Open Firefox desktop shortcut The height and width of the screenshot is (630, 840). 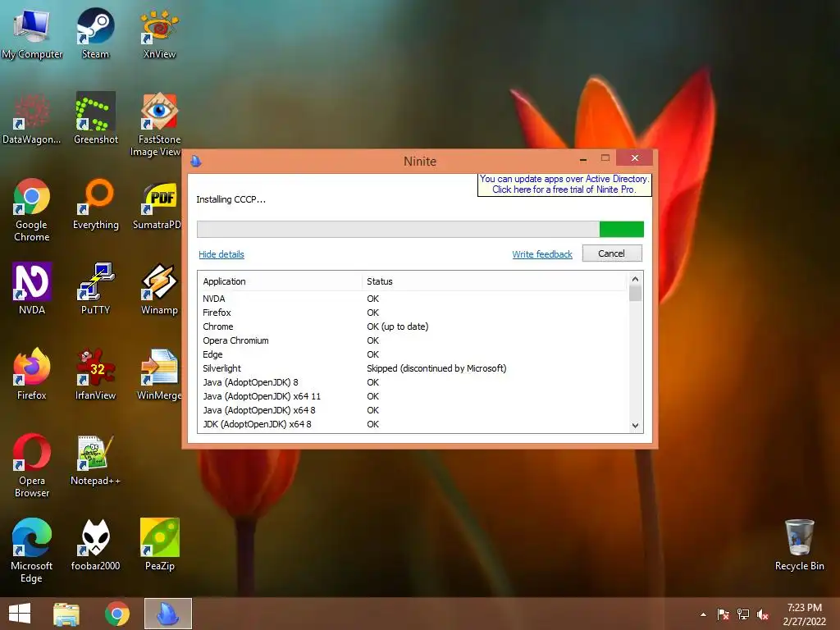[x=32, y=374]
